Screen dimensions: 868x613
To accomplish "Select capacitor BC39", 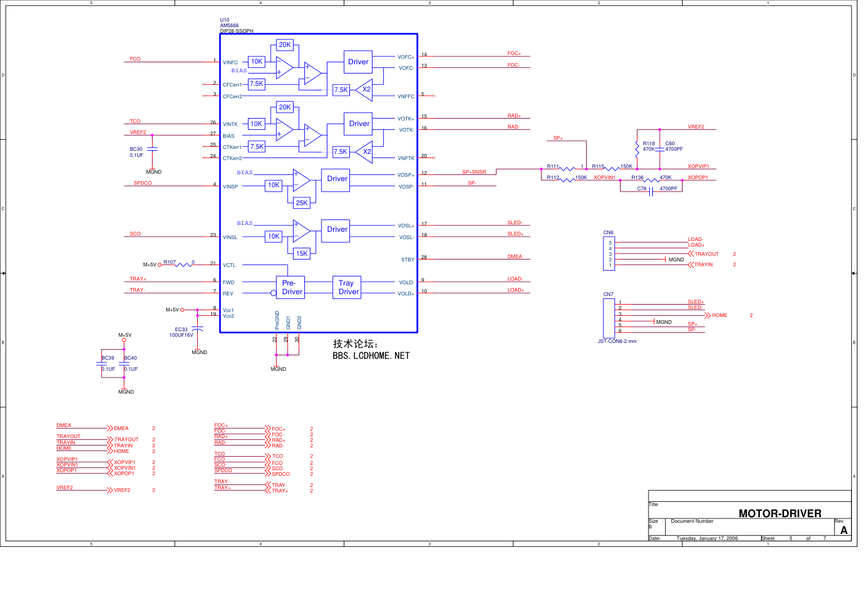I will 101,364.
